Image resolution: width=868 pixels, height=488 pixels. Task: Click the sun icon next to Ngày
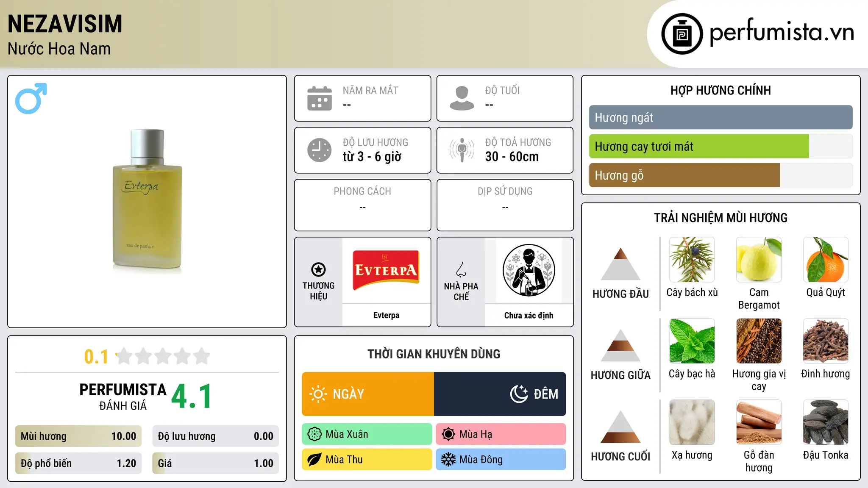point(318,394)
